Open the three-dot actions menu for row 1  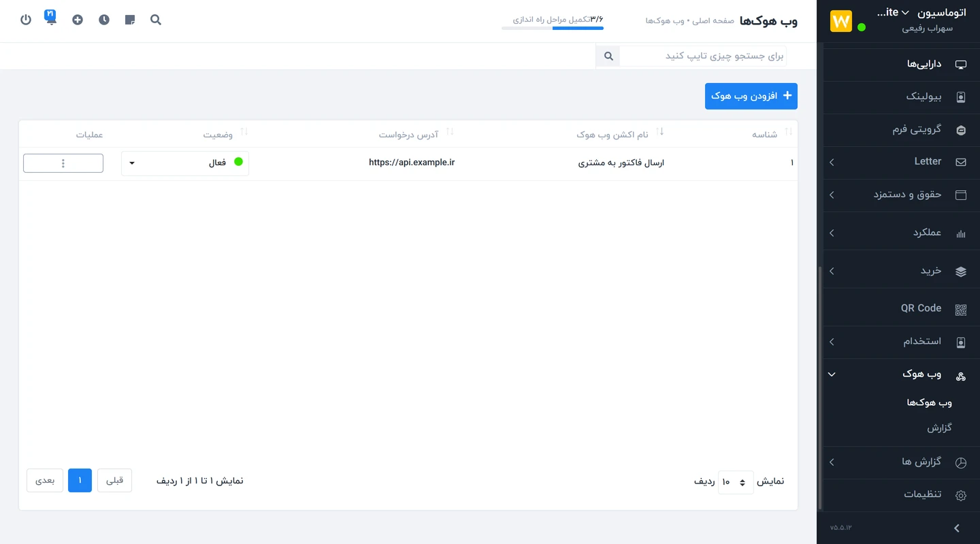pos(63,163)
